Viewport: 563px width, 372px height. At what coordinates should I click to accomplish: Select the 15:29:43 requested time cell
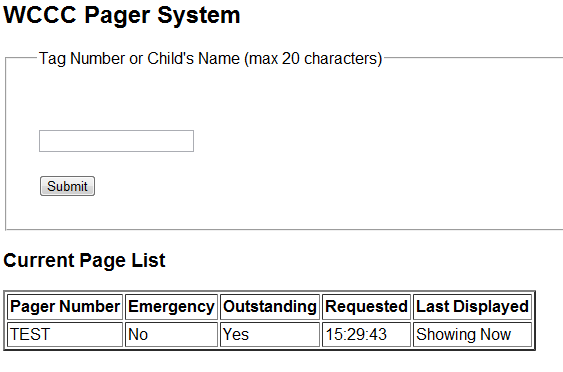click(x=366, y=334)
